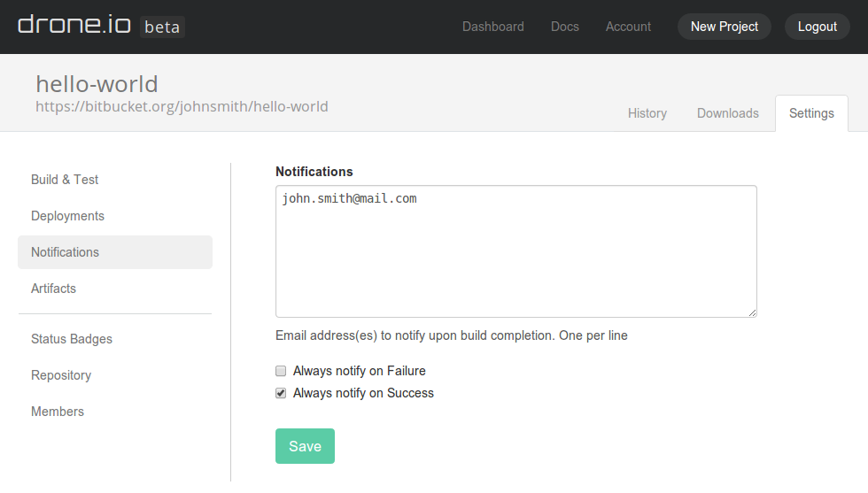Click the New Project button
This screenshot has width=868, height=493.
click(724, 27)
